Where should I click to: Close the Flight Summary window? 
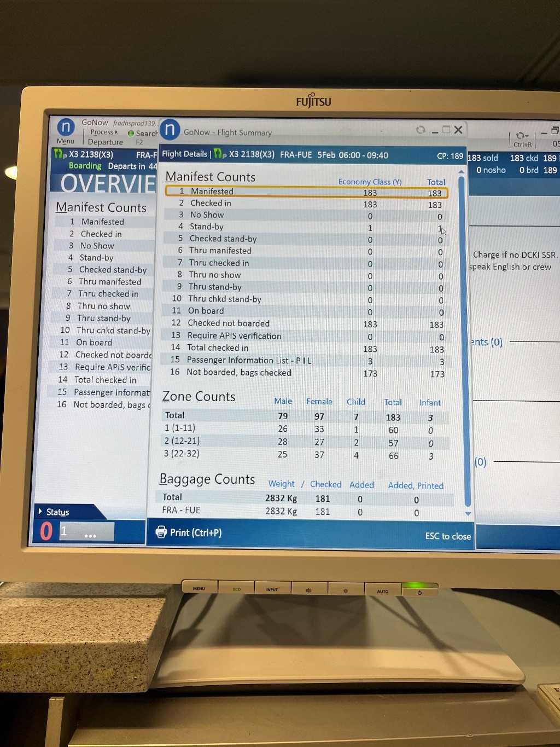(x=458, y=130)
